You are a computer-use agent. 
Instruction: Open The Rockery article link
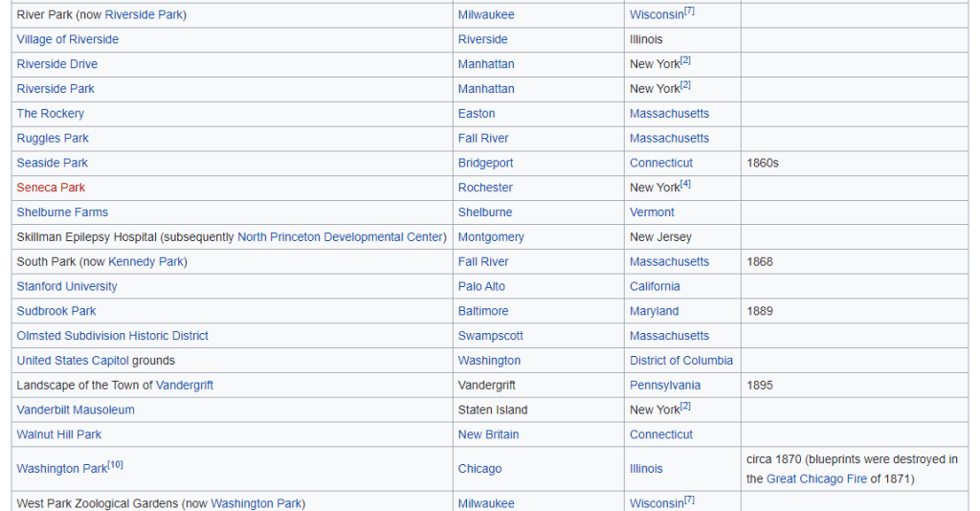pyautogui.click(x=50, y=114)
